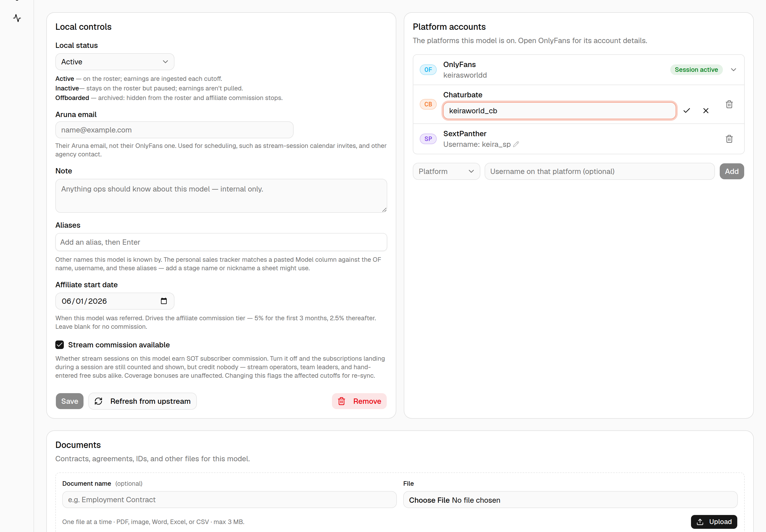Click the Username: keira_sp text
Screen dimensions: 766x532
(477, 144)
